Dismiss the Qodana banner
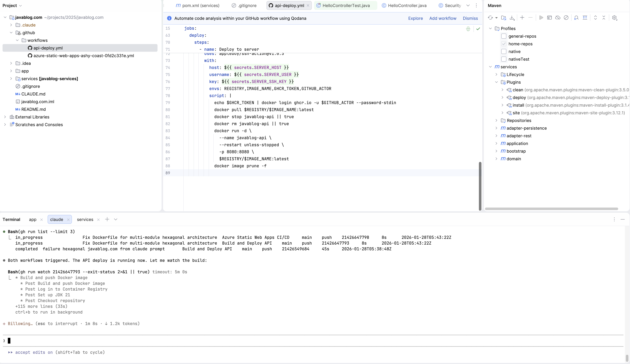This screenshot has height=364, width=630. coord(470,18)
